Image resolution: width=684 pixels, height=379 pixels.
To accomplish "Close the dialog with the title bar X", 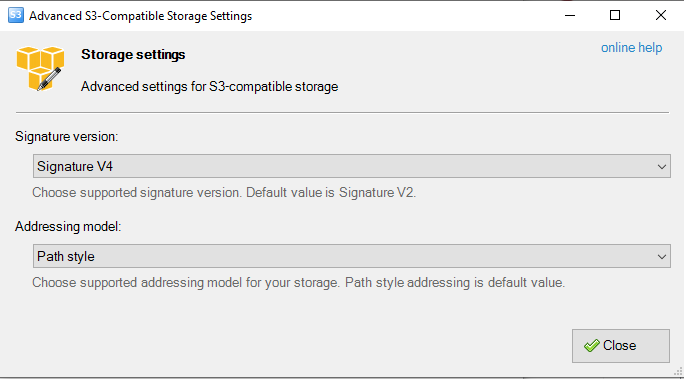I will pos(660,16).
